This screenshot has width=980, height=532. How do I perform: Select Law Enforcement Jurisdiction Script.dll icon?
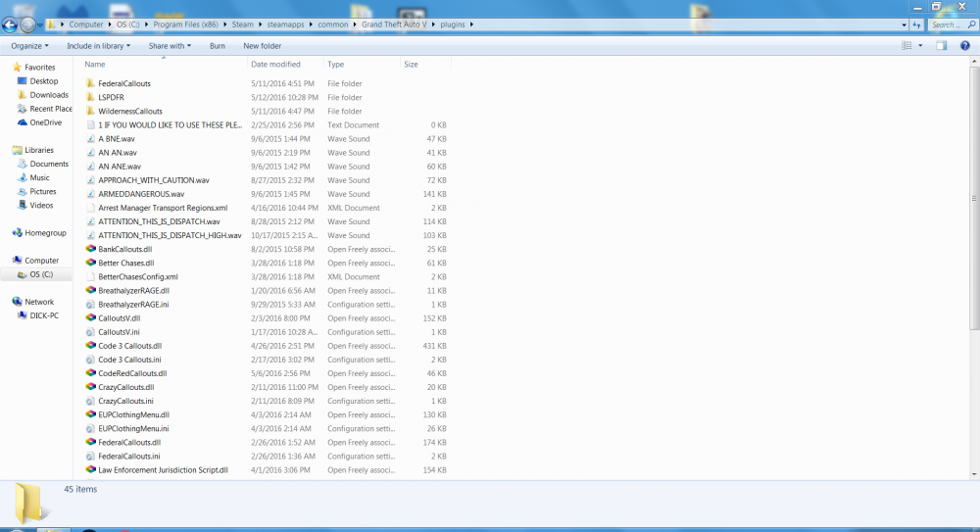[90, 470]
